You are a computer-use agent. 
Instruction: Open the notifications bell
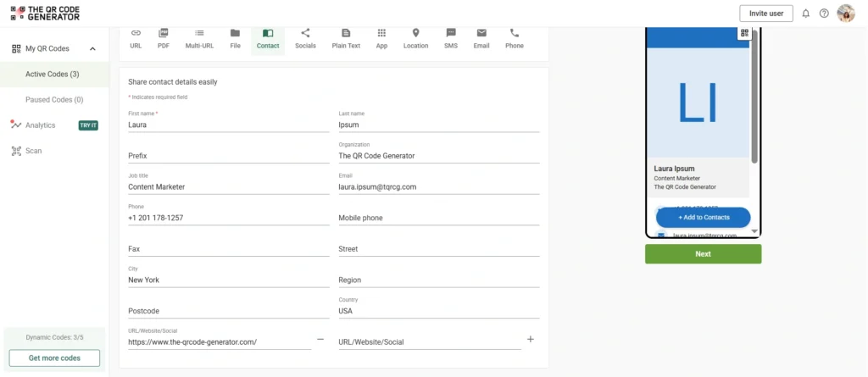click(806, 14)
